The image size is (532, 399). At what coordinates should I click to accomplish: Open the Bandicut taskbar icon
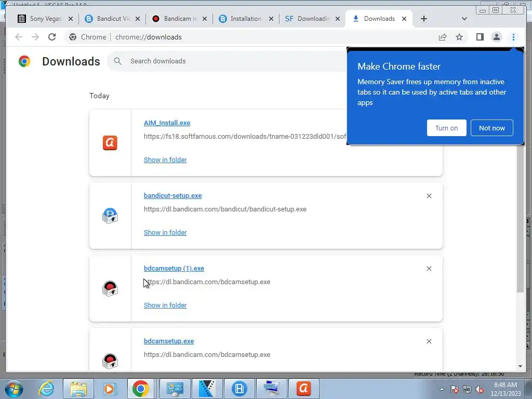239,389
